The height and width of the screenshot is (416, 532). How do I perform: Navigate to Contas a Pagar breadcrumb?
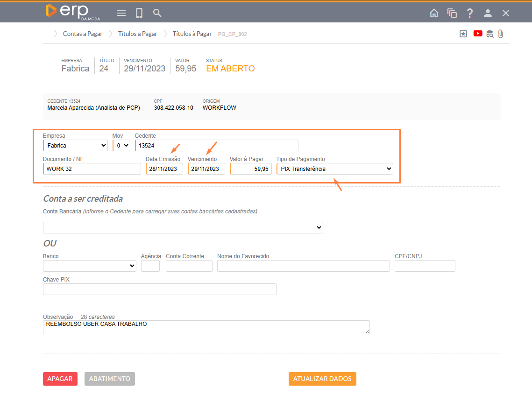[x=83, y=34]
